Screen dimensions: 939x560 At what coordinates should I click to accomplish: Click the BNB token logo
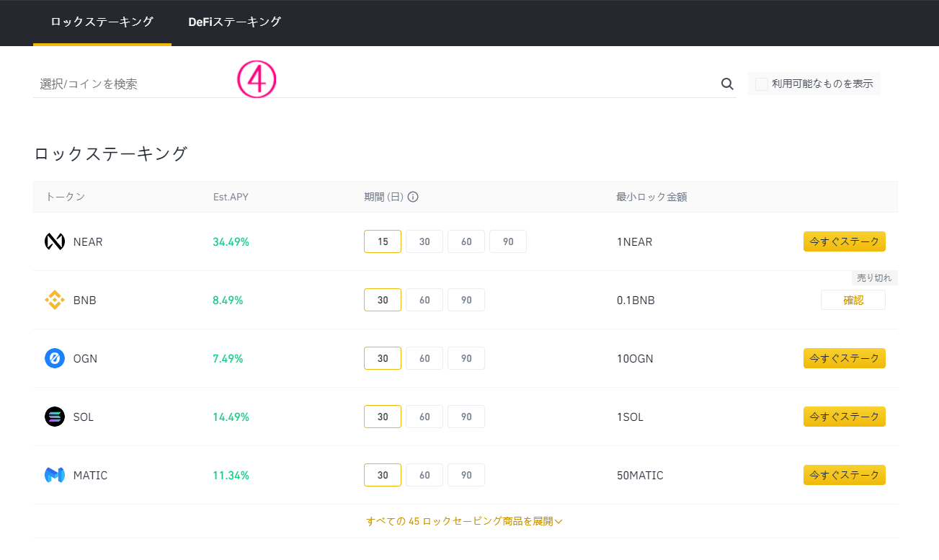[55, 300]
